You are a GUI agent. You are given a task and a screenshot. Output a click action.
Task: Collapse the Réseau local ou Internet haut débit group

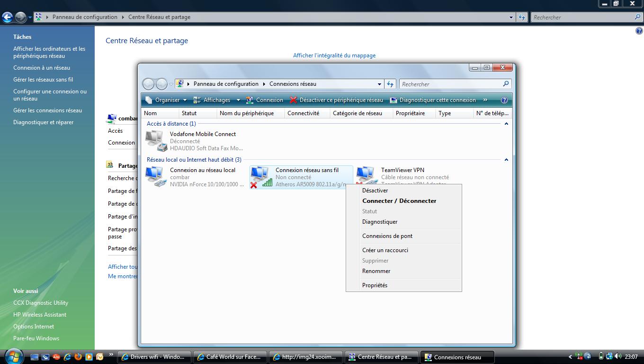(x=506, y=160)
